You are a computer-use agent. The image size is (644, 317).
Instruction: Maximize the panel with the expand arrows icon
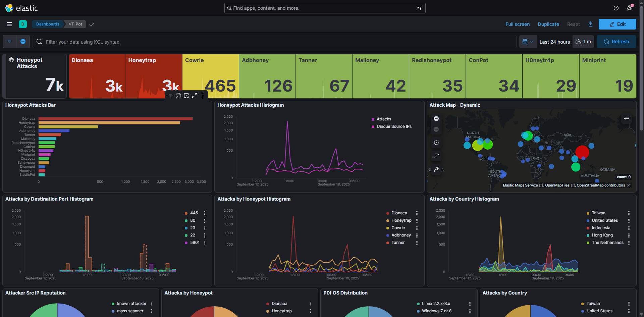coord(195,96)
